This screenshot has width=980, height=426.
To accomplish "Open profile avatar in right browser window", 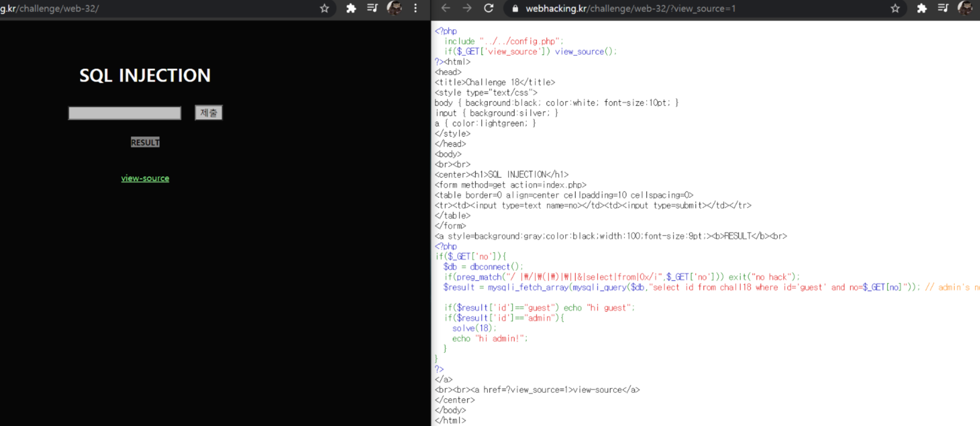I will 965,8.
